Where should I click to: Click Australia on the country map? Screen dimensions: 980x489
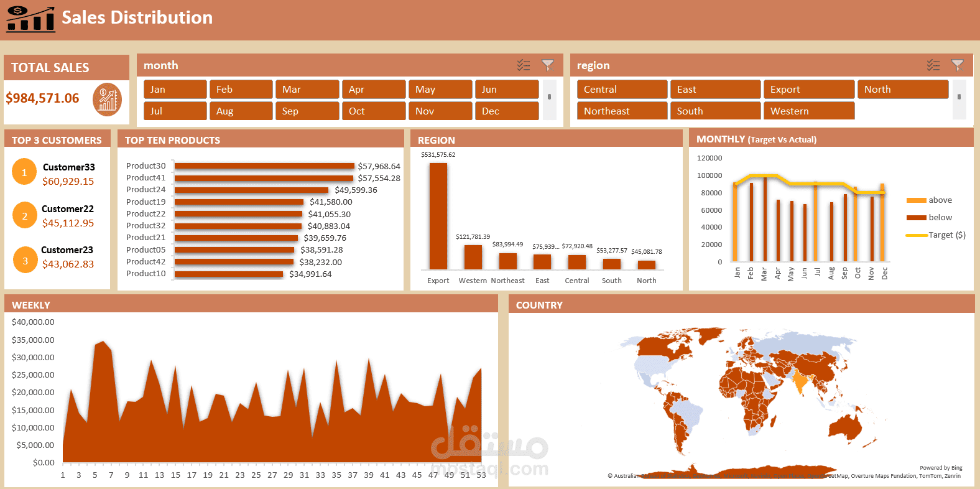click(x=846, y=427)
